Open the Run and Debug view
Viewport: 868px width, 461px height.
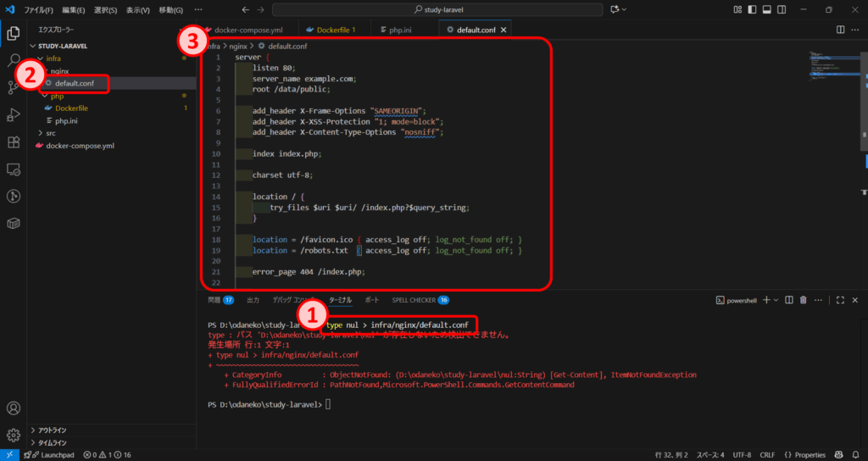click(14, 115)
